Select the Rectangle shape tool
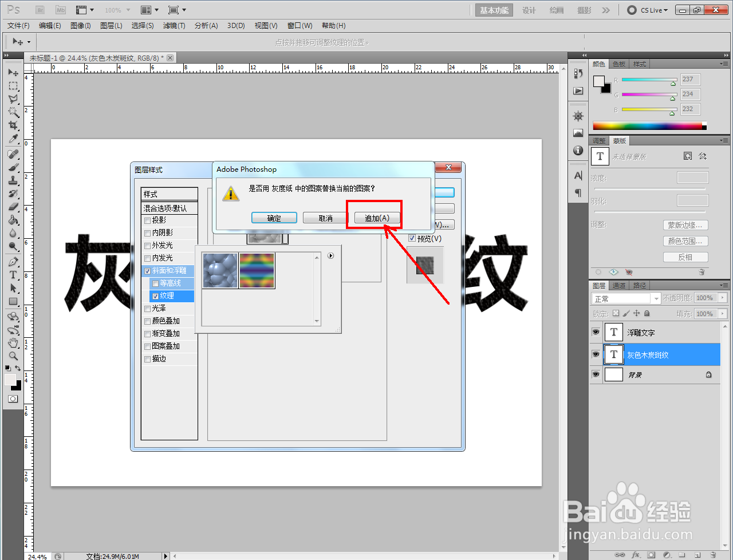The width and height of the screenshot is (733, 560). 13,302
